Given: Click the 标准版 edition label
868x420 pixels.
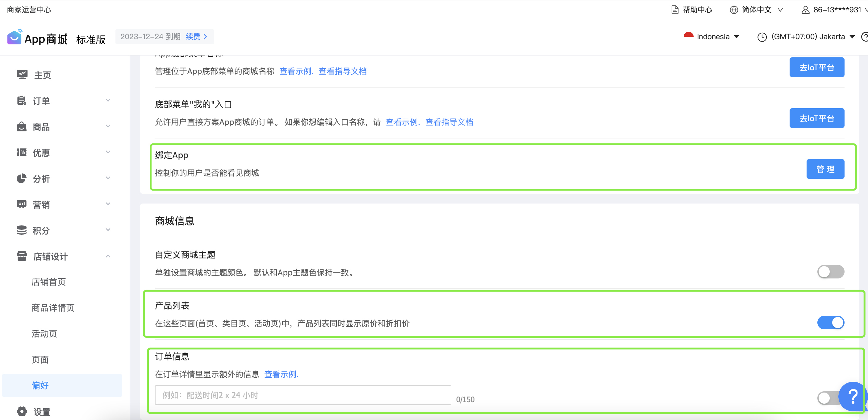Looking at the screenshot, I should click(91, 39).
